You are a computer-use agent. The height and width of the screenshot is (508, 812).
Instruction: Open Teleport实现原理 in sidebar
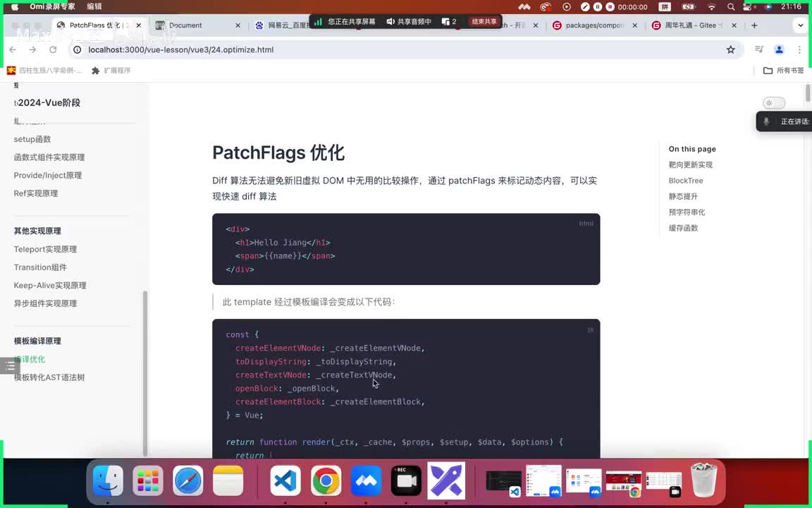click(45, 249)
